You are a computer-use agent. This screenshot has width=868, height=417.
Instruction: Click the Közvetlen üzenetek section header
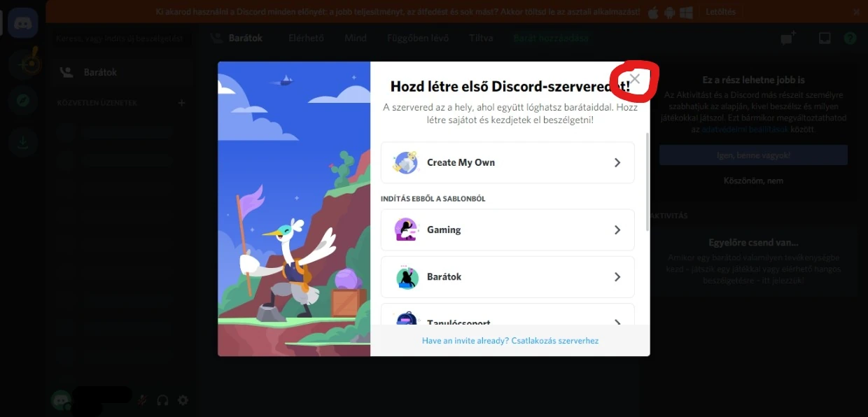(97, 103)
